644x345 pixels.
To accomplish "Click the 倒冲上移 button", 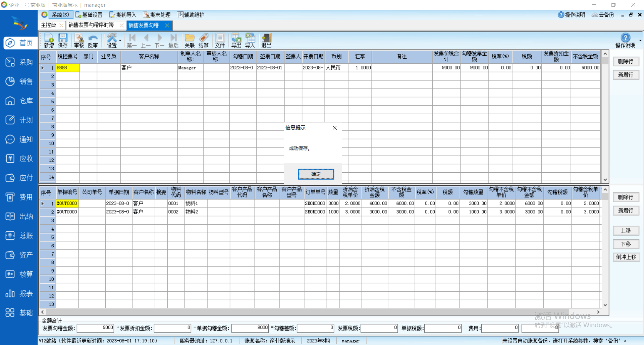I will 626,257.
